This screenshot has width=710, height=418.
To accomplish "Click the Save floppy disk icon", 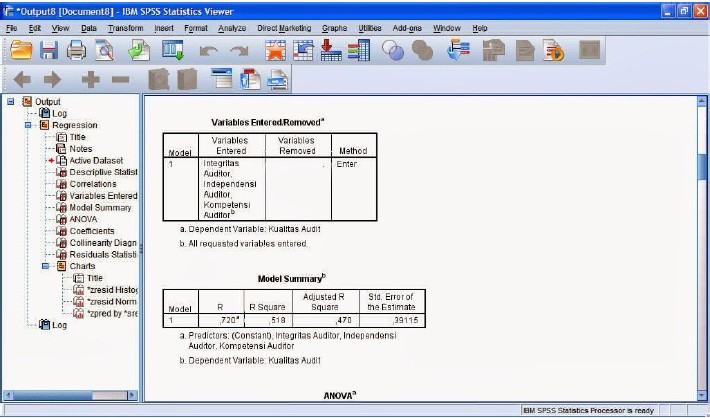I will pyautogui.click(x=49, y=50).
